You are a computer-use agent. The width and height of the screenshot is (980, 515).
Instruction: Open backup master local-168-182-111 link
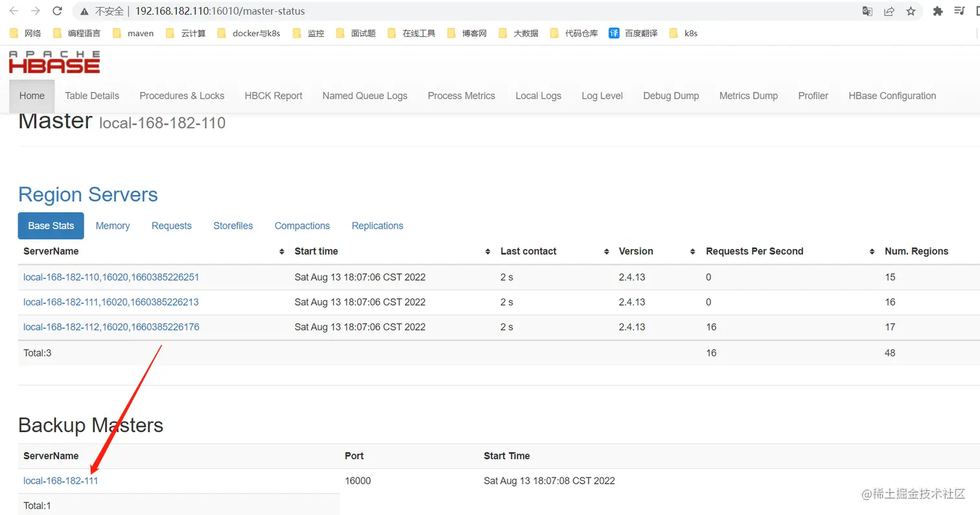[x=61, y=481]
